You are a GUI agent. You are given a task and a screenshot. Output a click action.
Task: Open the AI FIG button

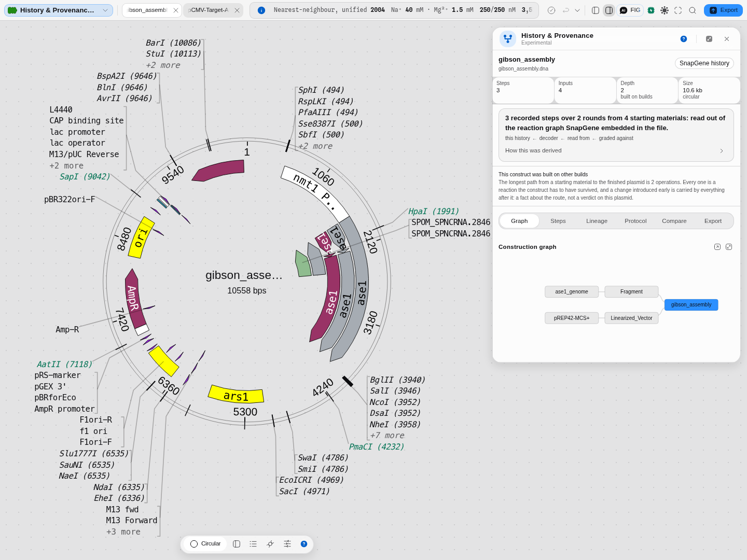(x=630, y=10)
